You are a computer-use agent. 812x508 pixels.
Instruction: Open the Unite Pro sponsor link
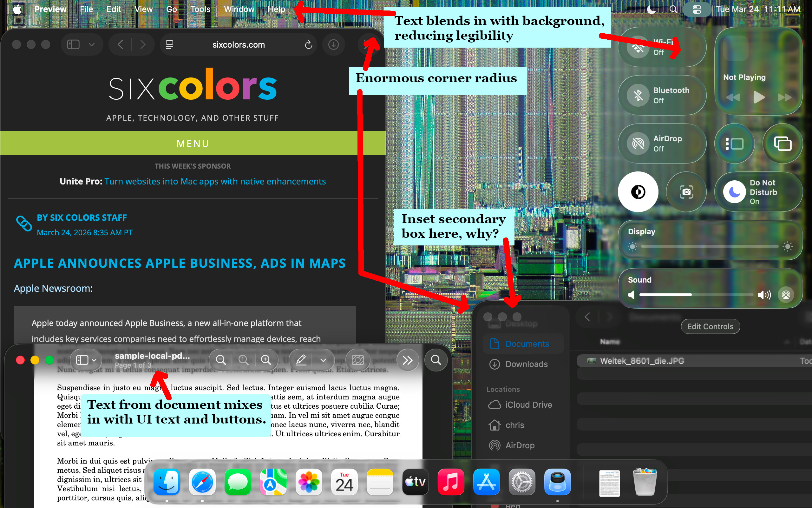215,181
